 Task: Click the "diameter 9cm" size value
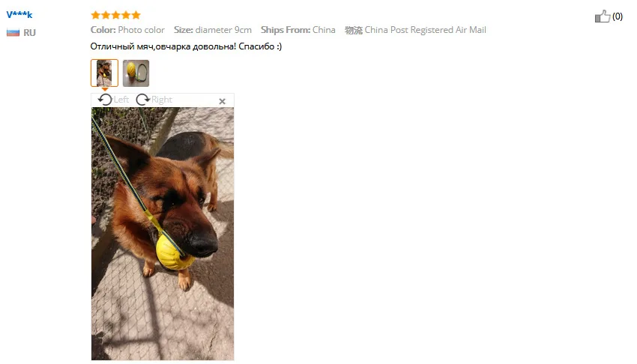[x=223, y=30]
